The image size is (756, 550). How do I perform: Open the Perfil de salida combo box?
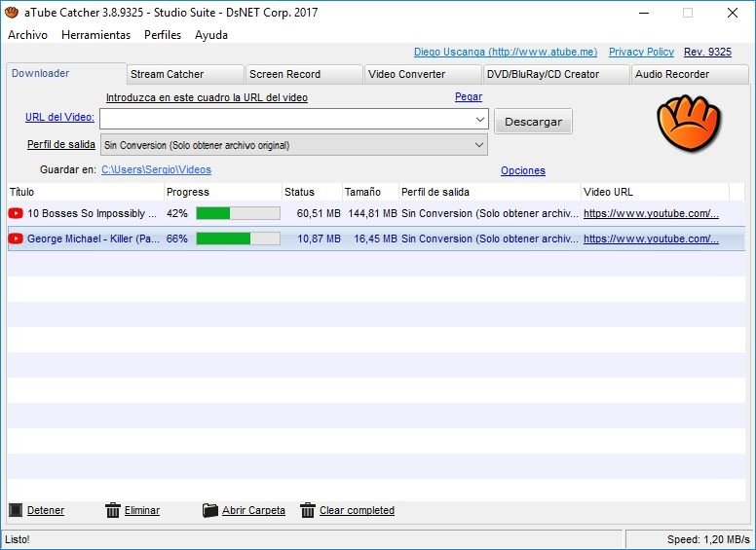pos(293,145)
